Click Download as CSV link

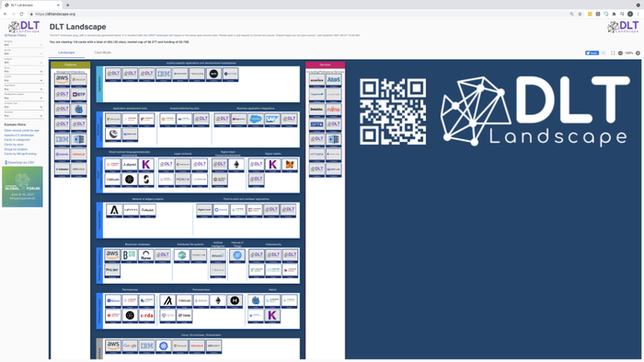coord(19,162)
